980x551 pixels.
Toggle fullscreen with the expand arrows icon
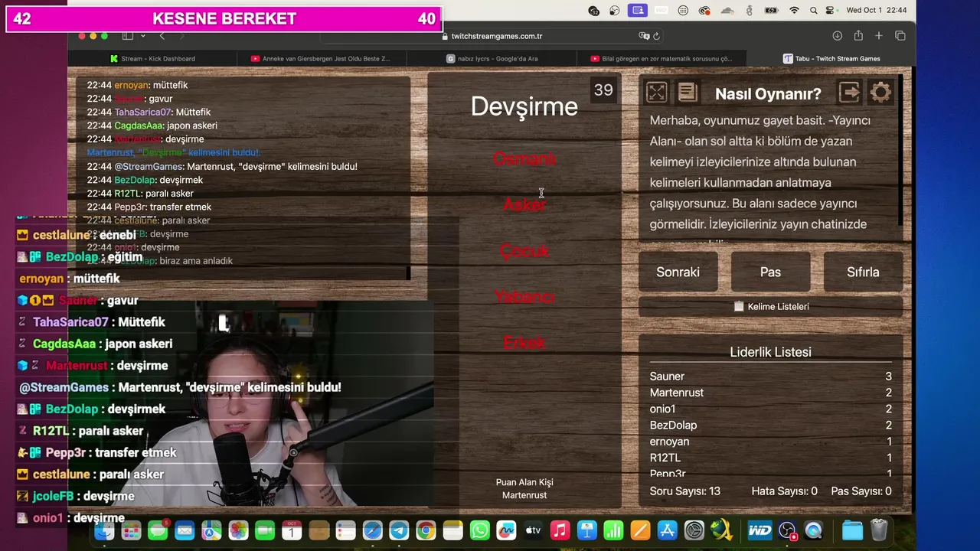tap(656, 93)
